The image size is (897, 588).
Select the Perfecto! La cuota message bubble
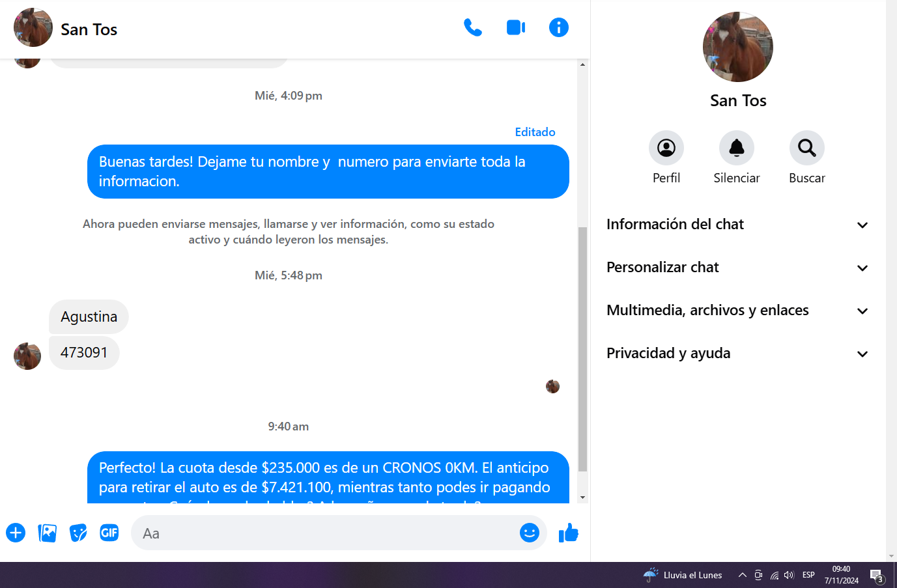(328, 477)
